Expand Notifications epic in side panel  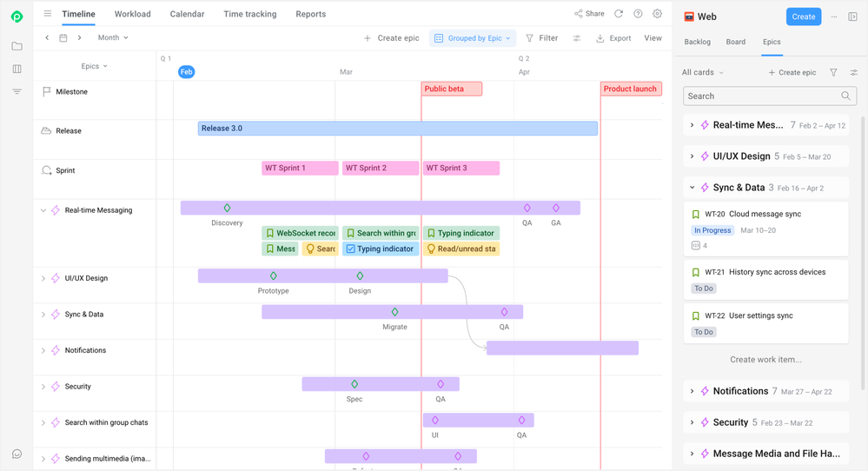(x=692, y=391)
